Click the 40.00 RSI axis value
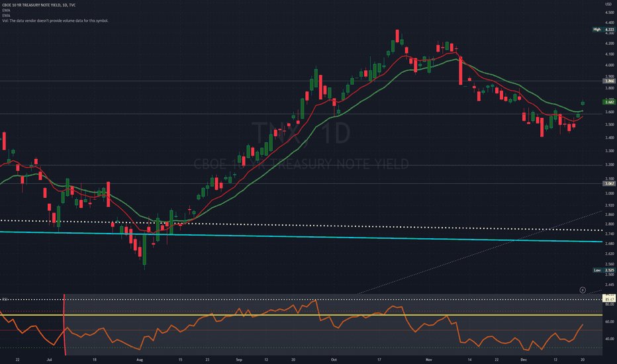This screenshot has width=617, height=364. [x=610, y=339]
